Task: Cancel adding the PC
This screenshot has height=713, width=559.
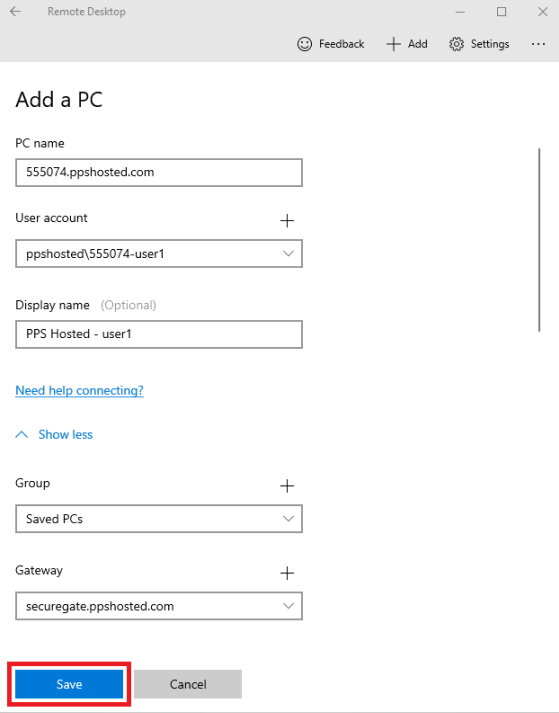Action: [x=188, y=684]
